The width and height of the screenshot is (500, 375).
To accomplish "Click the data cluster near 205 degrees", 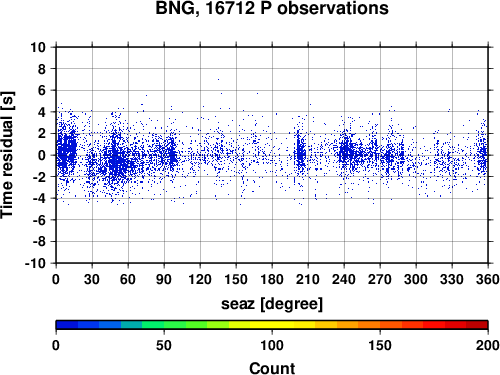I will (x=301, y=153).
